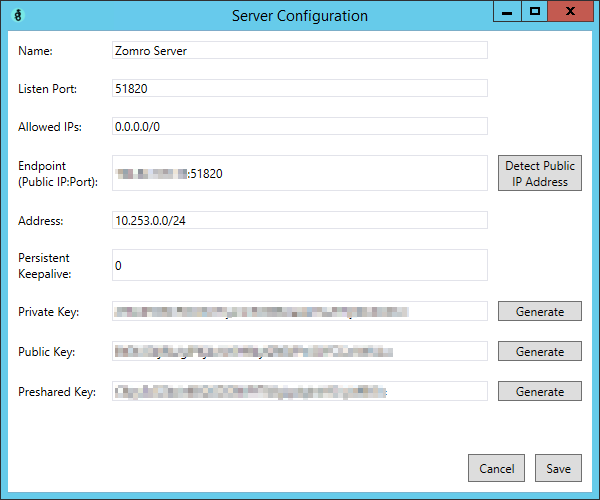The image size is (600, 500).
Task: Click Detect Public IP Address button
Action: pyautogui.click(x=540, y=173)
